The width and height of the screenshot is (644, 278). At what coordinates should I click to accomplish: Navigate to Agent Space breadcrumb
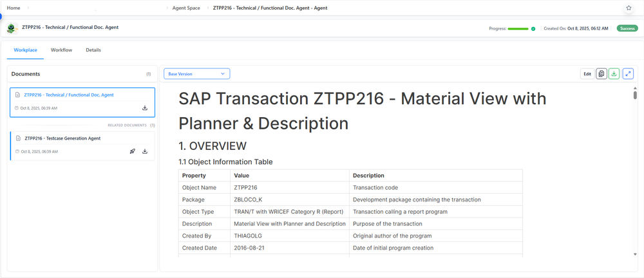click(x=186, y=8)
